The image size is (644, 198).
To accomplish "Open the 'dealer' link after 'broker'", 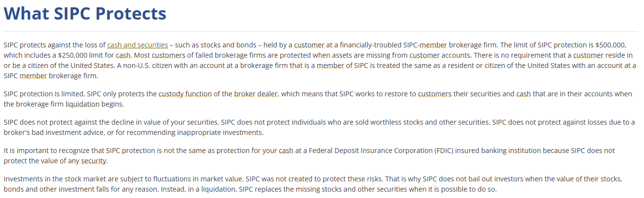I will click(268, 94).
